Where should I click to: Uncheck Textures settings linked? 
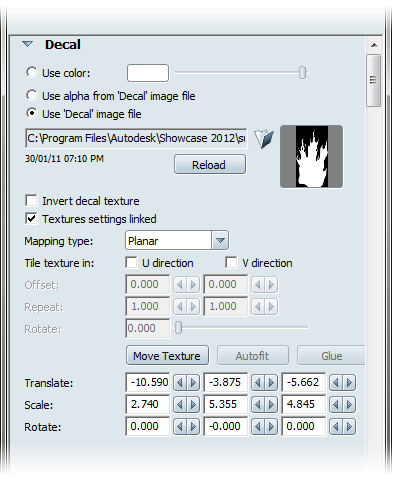pos(31,219)
